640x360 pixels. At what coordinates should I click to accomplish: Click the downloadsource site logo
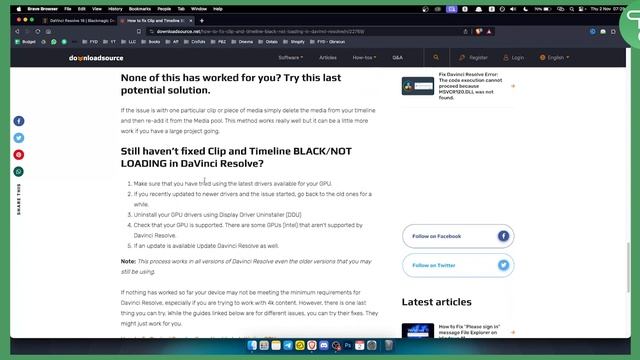coord(96,58)
